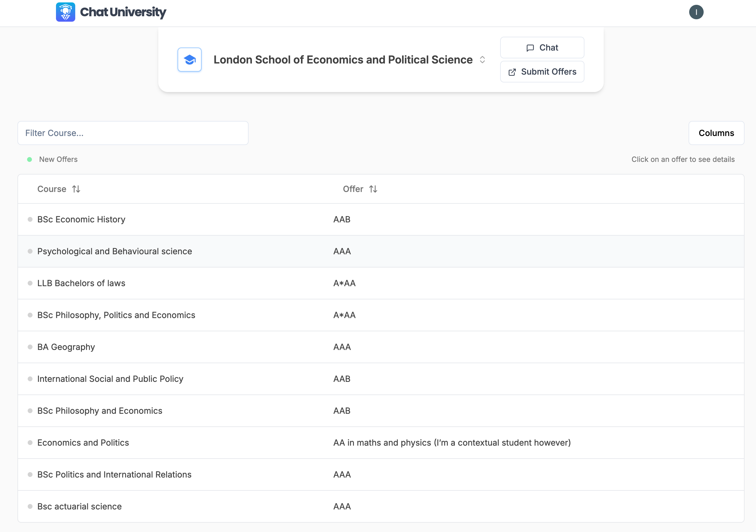The image size is (756, 532).
Task: Click the external link icon on Submit Offers
Action: pyautogui.click(x=512, y=72)
